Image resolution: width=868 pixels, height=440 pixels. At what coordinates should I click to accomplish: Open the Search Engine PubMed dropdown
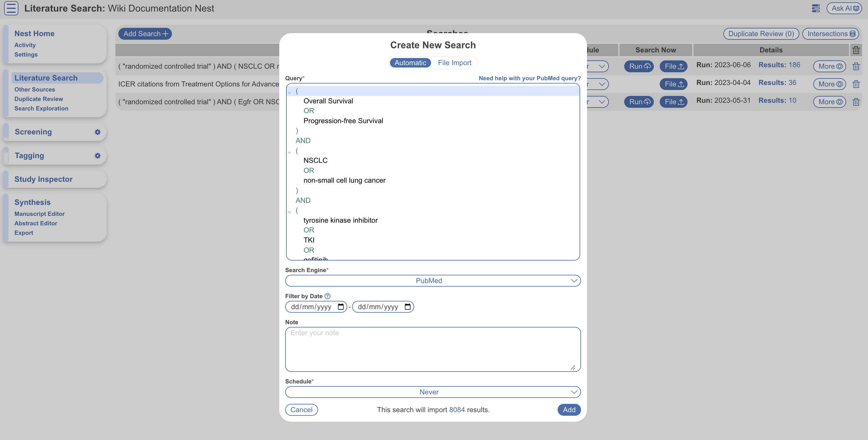pos(433,280)
